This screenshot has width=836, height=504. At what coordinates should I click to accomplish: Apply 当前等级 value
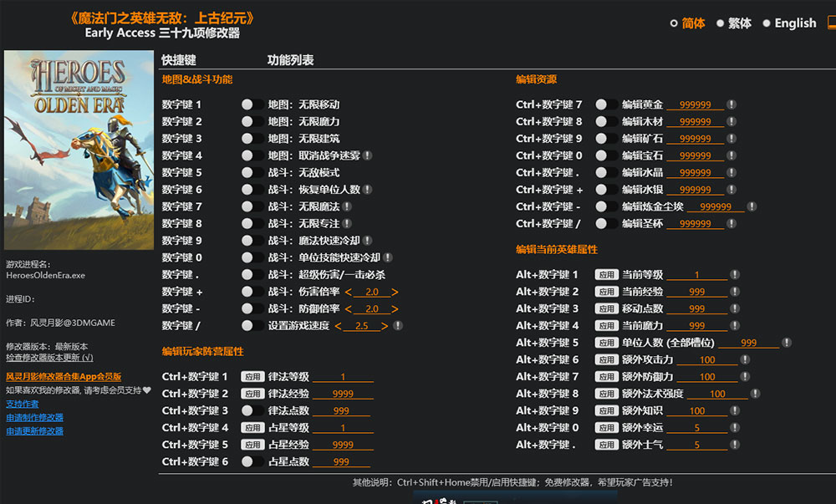pos(606,274)
